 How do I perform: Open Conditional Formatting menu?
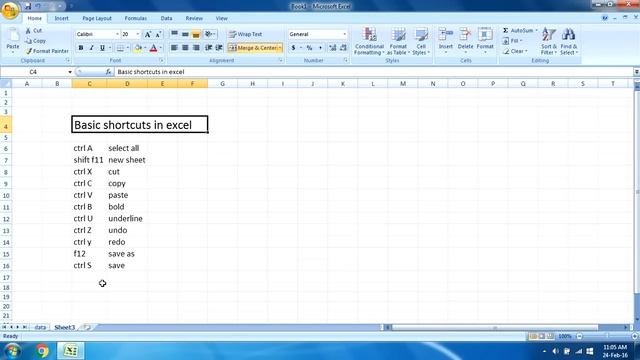click(369, 41)
